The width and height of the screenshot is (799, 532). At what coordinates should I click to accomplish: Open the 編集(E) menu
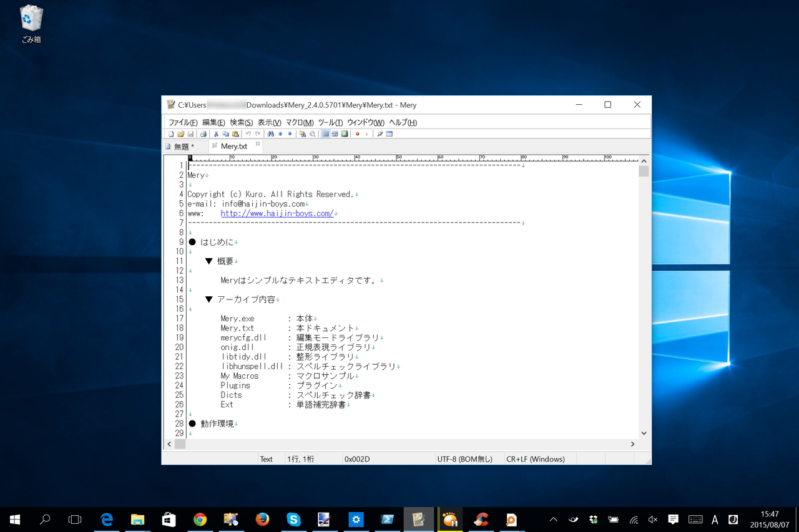[213, 122]
